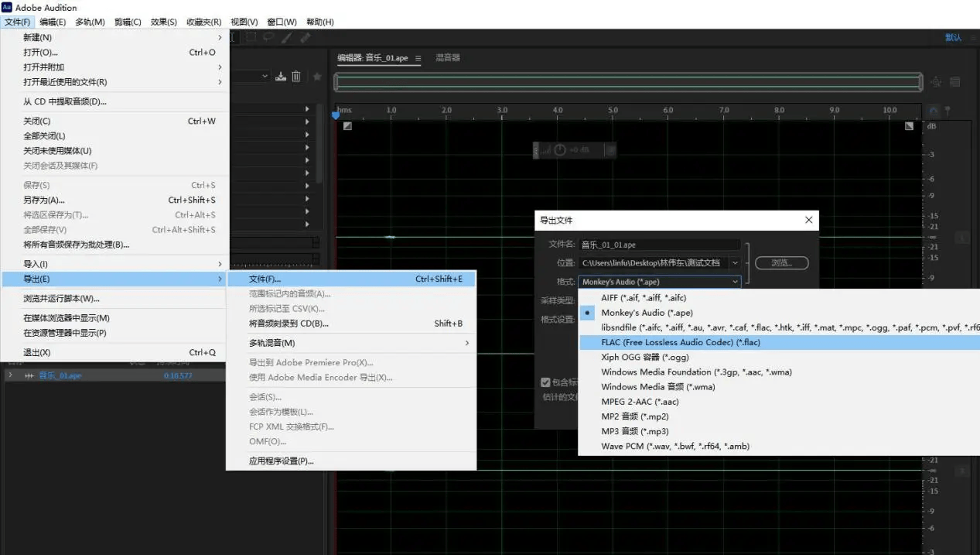Click the effects list vertical scrollbar

coord(320,143)
